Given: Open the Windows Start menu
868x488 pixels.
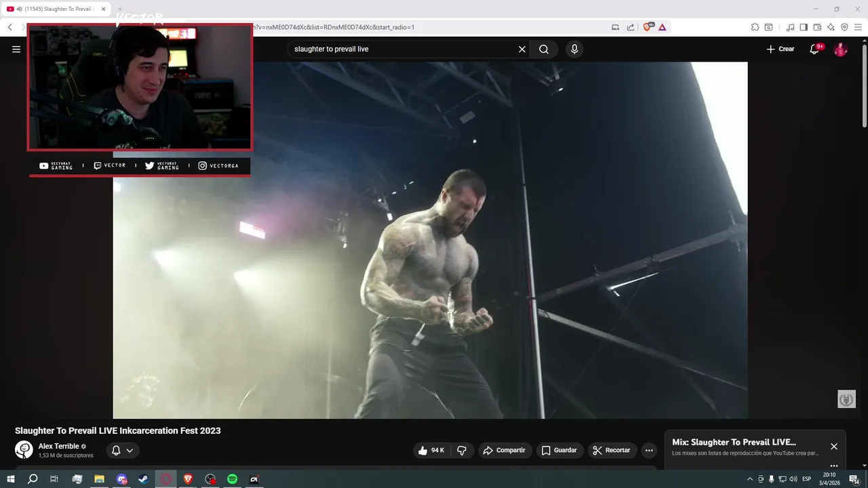Looking at the screenshot, I should coord(10,479).
